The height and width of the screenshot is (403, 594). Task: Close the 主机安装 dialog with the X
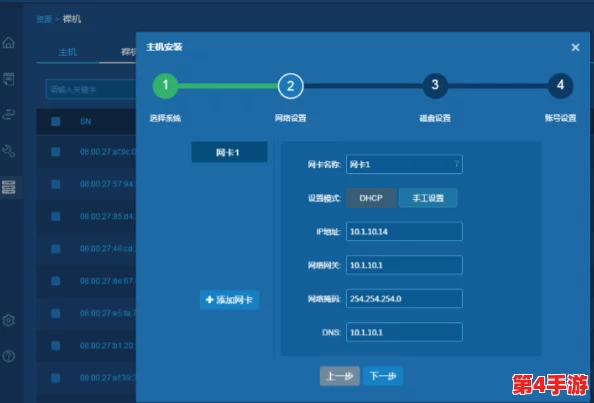click(575, 47)
